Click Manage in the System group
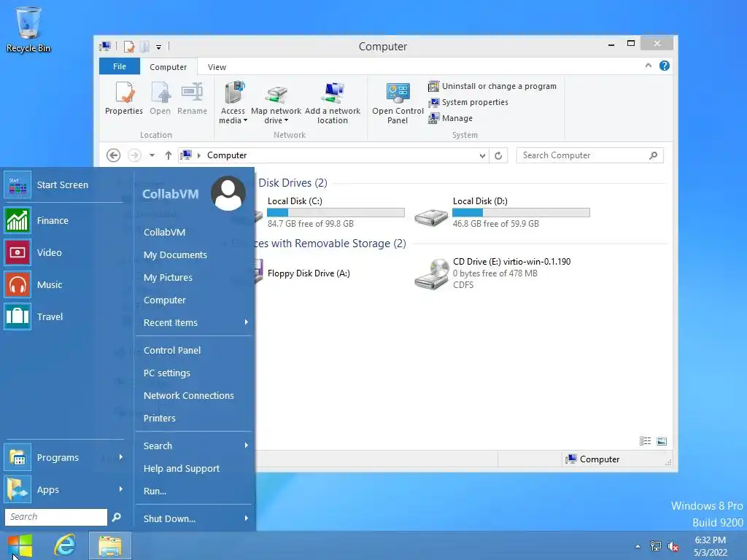Screen dimensions: 747x560 pyautogui.click(x=451, y=118)
